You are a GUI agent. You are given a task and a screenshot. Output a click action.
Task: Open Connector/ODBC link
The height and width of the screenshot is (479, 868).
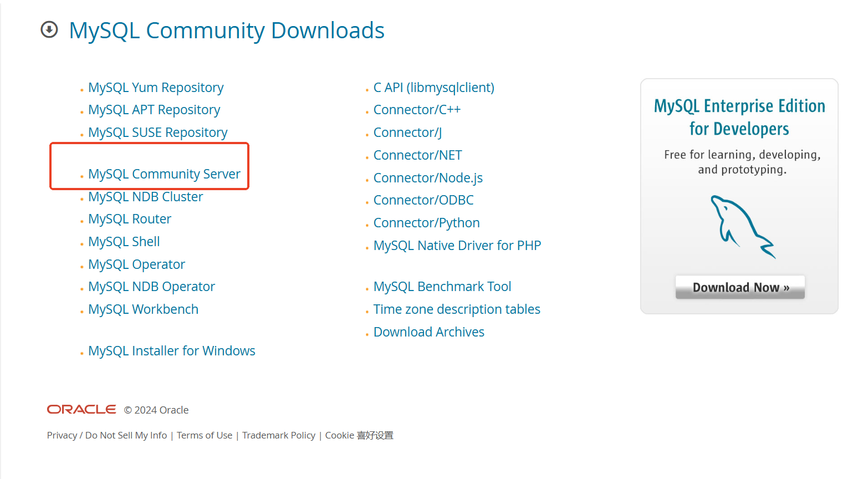point(423,200)
